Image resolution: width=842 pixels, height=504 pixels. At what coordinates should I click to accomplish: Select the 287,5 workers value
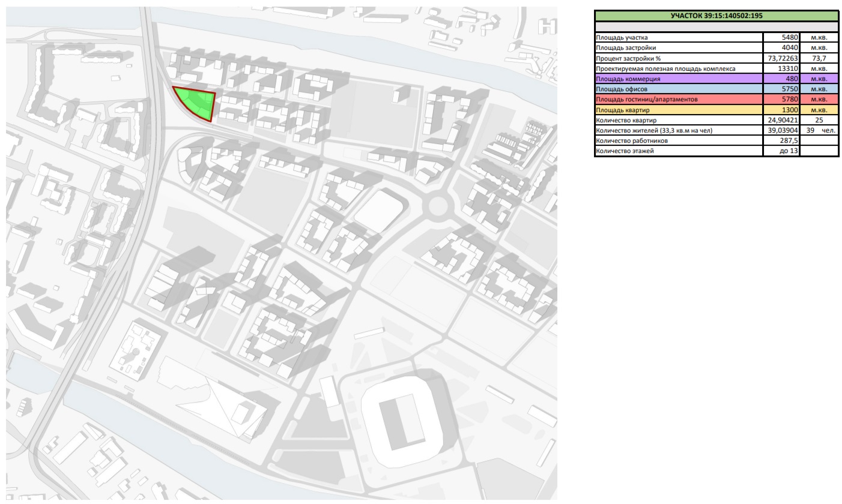tap(781, 140)
